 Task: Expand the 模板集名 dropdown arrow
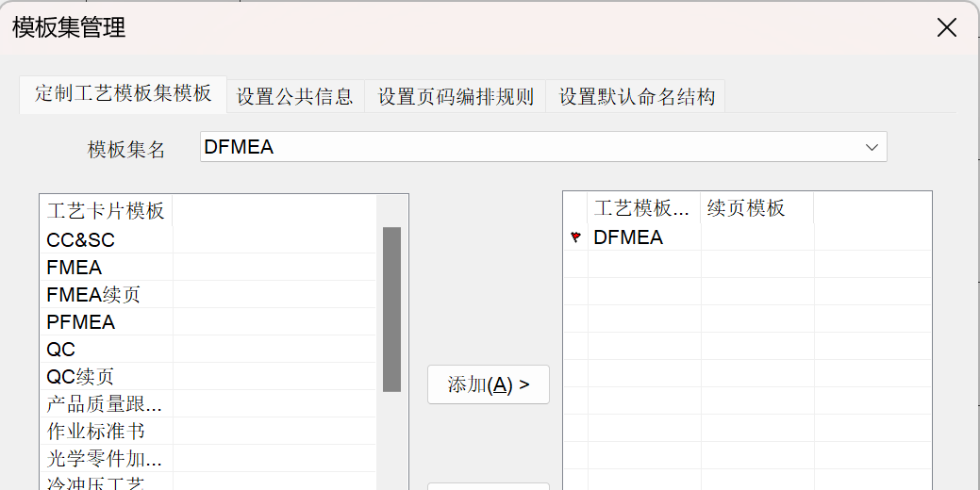pyautogui.click(x=872, y=147)
